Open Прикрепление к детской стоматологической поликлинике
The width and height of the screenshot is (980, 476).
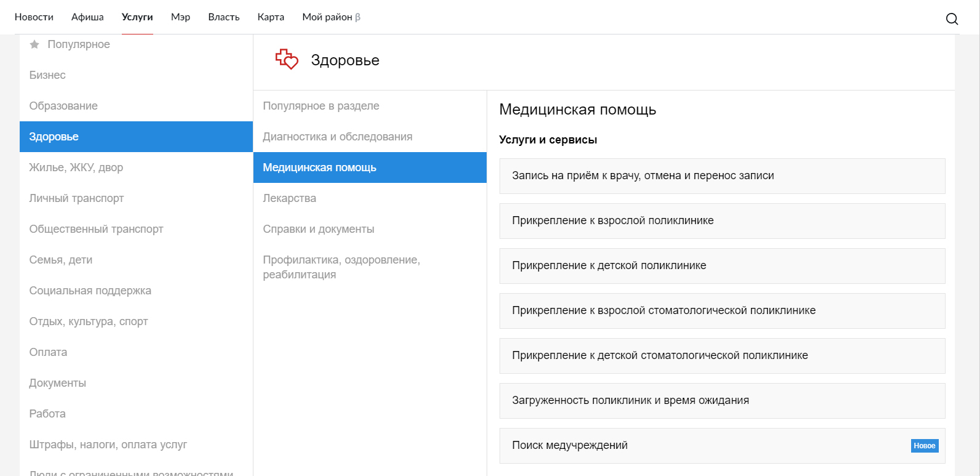click(x=659, y=356)
